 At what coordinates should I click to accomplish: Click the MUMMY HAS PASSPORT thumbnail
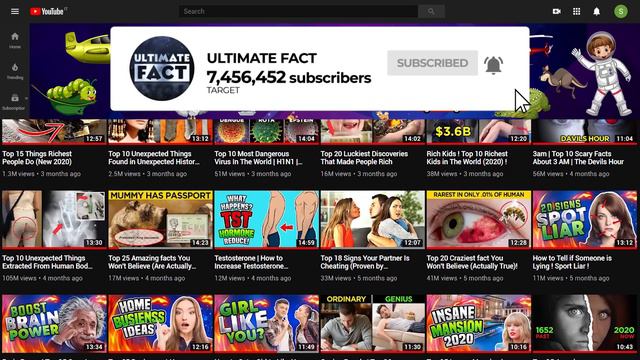160,219
